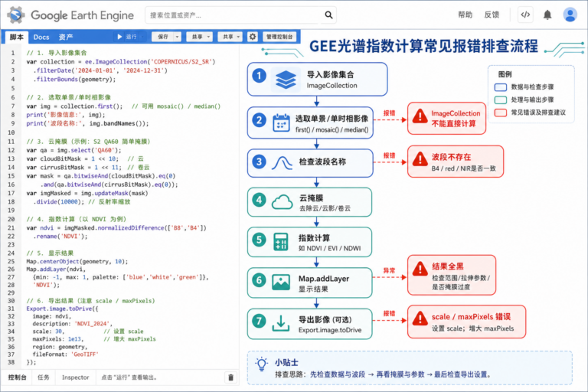Image resolution: width=588 pixels, height=392 pixels.
Task: Click Export.image.toDrive on line 31
Action: [x=59, y=309]
